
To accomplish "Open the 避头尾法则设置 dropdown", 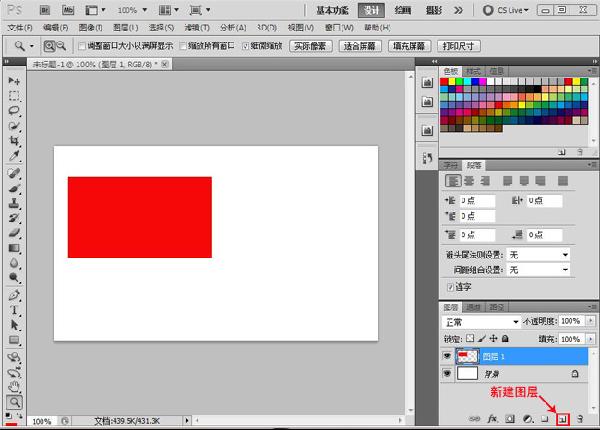I will pyautogui.click(x=538, y=255).
